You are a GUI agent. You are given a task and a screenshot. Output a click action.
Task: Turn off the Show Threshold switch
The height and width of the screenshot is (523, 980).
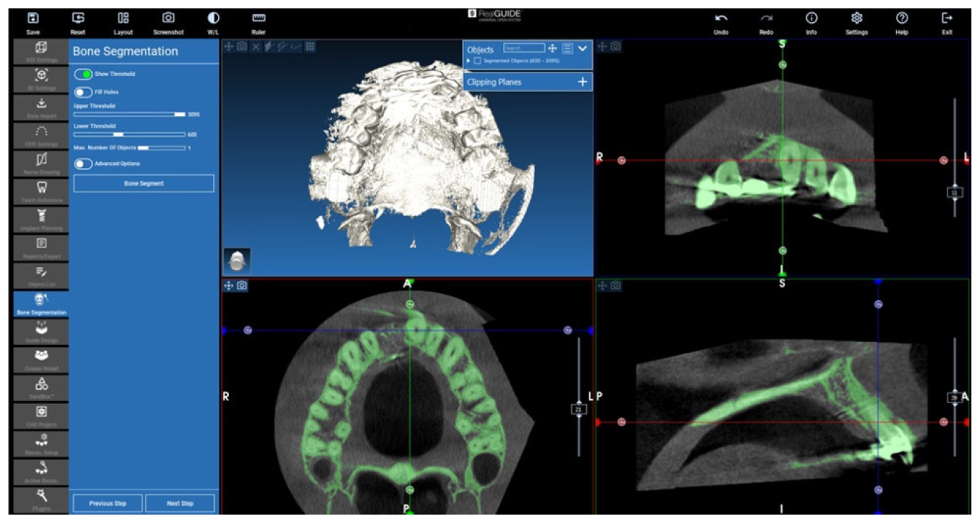(83, 74)
